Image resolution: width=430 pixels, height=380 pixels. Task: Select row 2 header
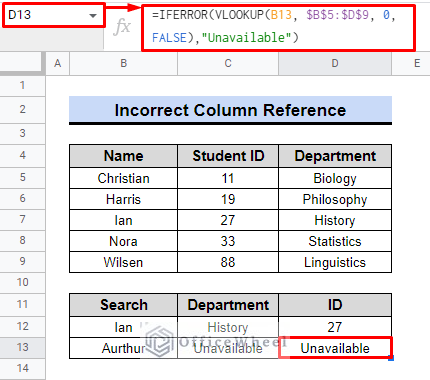coord(22,110)
